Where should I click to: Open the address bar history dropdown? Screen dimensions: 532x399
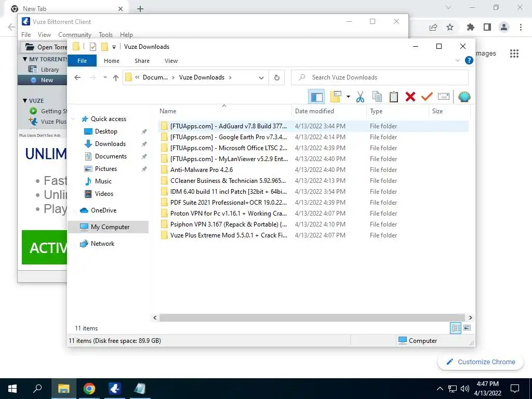point(261,78)
